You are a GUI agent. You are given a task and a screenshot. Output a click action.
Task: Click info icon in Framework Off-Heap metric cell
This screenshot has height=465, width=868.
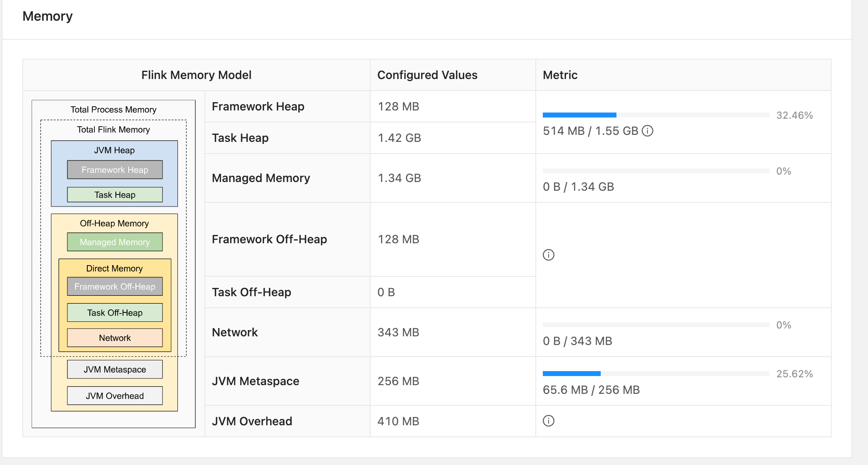coord(549,255)
